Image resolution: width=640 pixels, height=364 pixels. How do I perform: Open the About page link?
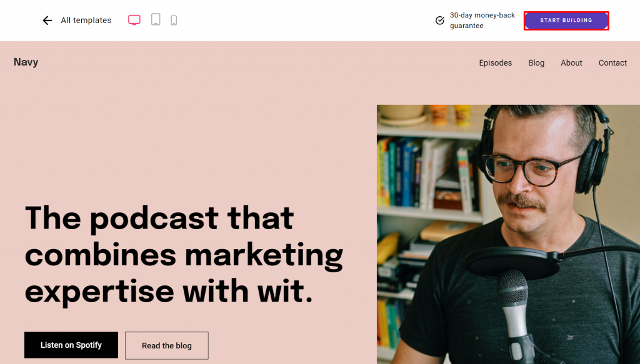pos(571,63)
